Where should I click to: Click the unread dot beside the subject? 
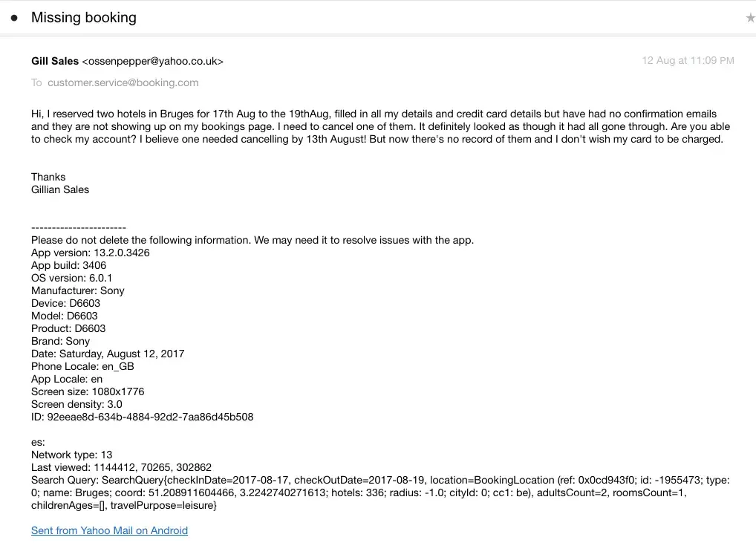point(14,18)
